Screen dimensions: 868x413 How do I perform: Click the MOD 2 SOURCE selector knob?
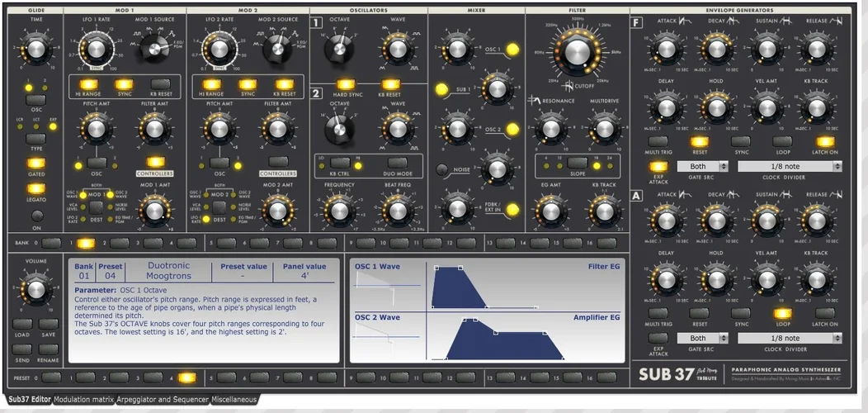point(276,50)
